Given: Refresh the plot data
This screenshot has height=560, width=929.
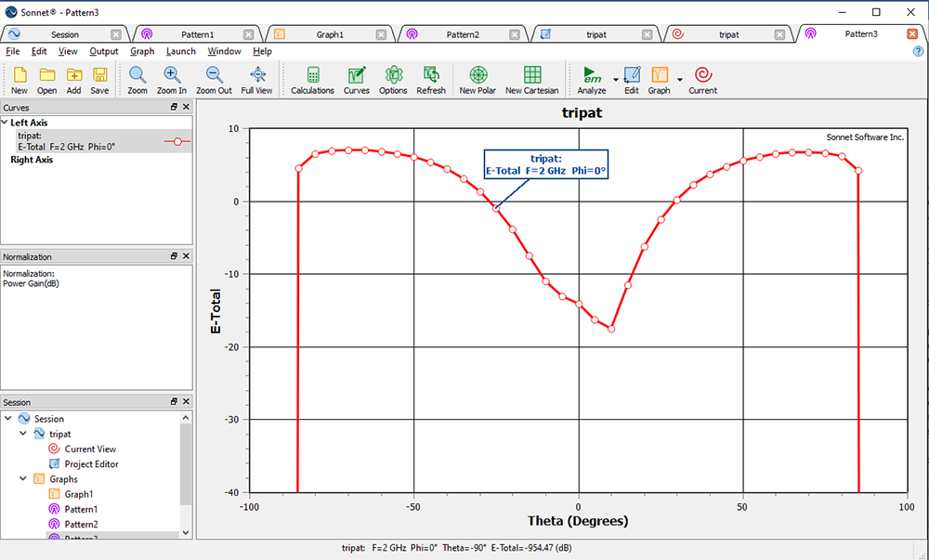Looking at the screenshot, I should click(x=431, y=80).
